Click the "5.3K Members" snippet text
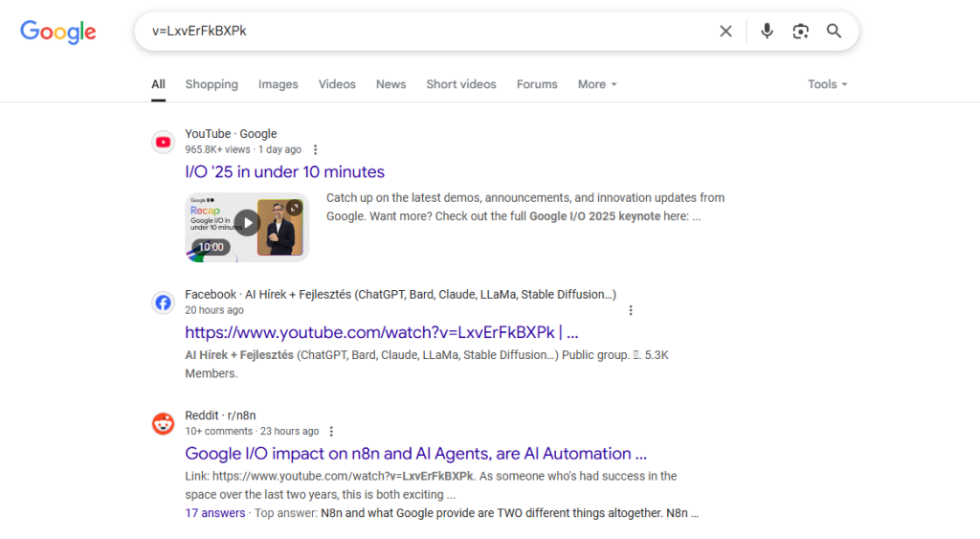Screen dimensions: 980x539 [x=427, y=364]
